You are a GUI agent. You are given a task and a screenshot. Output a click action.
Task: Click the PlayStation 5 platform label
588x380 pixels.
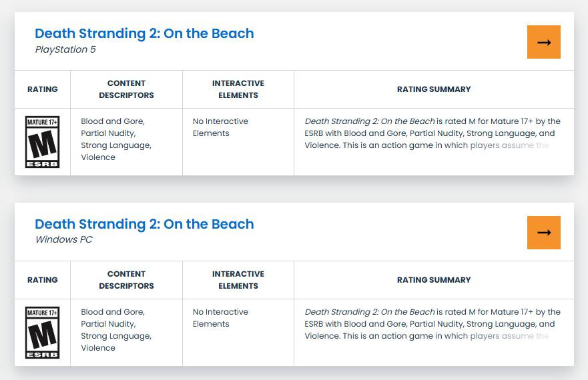(x=65, y=49)
